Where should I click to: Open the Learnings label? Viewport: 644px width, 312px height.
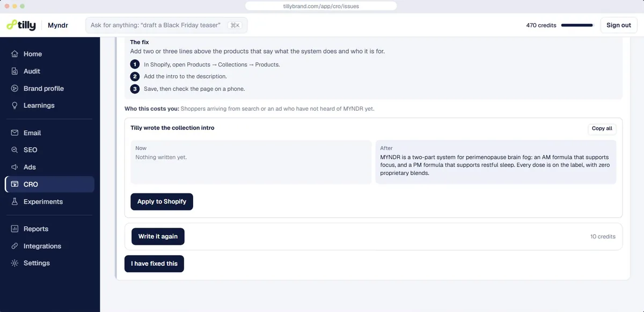[39, 105]
